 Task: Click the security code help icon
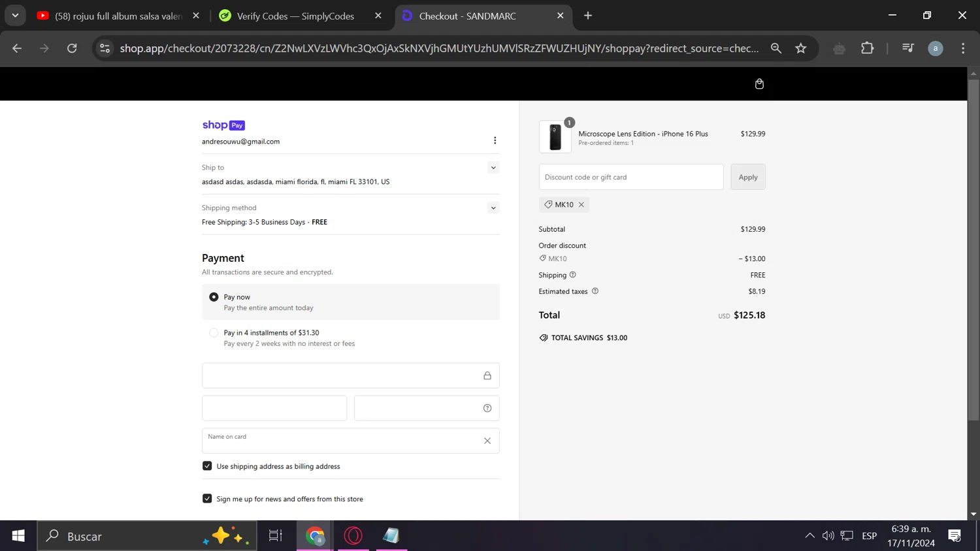pyautogui.click(x=487, y=408)
